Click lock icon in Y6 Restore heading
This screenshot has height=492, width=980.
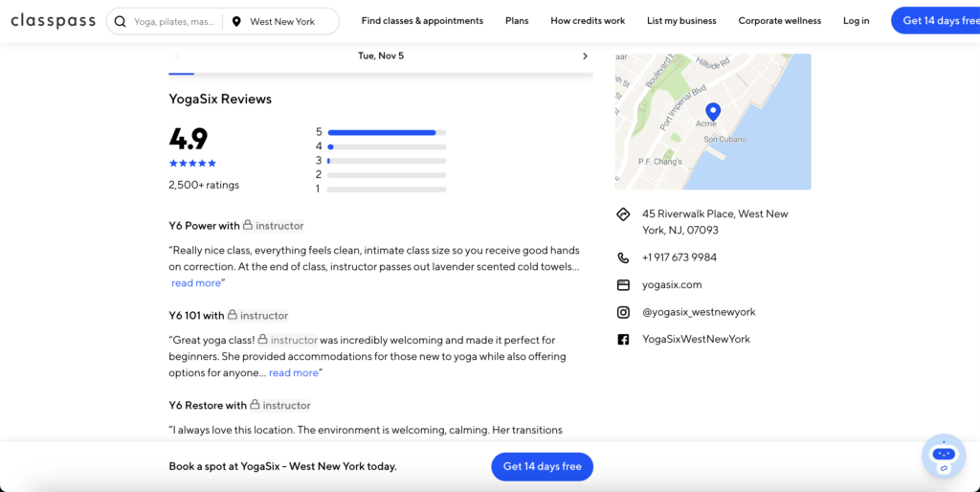click(x=255, y=405)
